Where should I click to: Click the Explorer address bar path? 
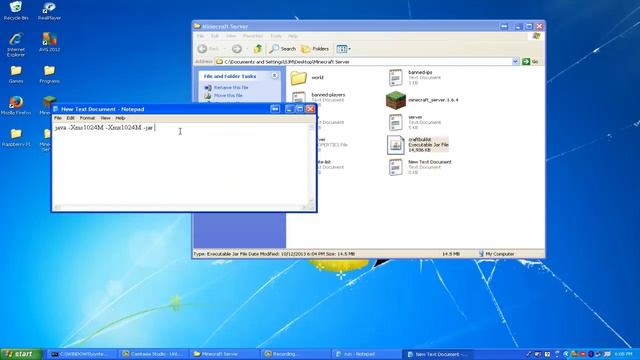pos(363,62)
